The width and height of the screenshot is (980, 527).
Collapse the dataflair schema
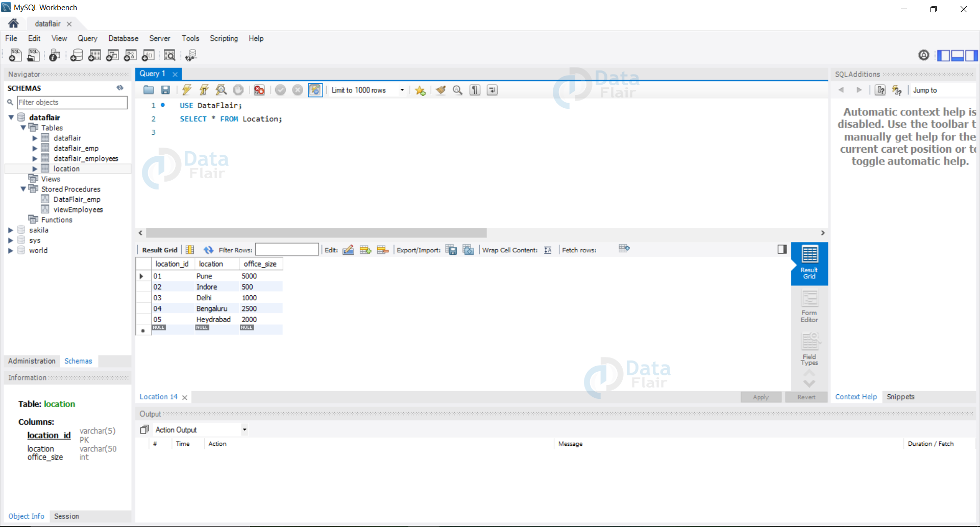[x=11, y=117]
